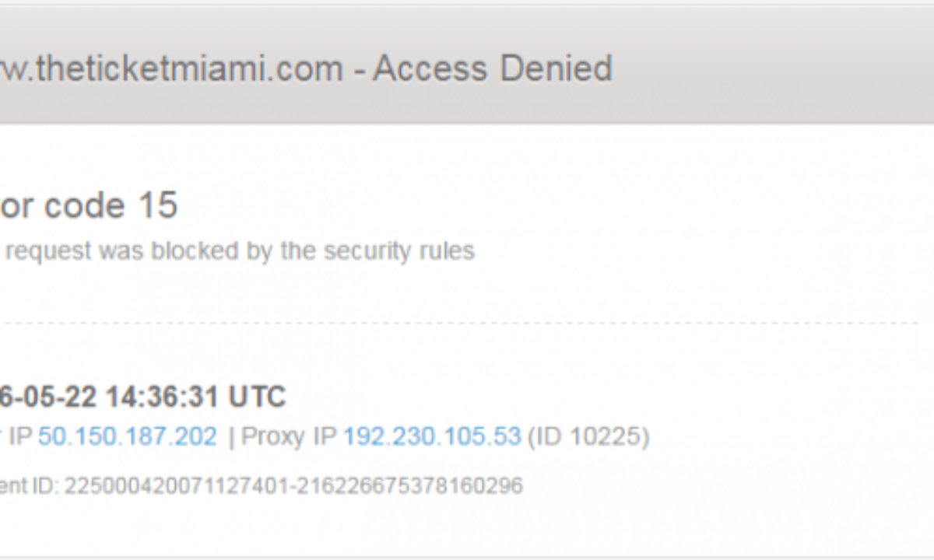
Task: Click the "UTC" timezone text
Action: pyautogui.click(x=257, y=397)
